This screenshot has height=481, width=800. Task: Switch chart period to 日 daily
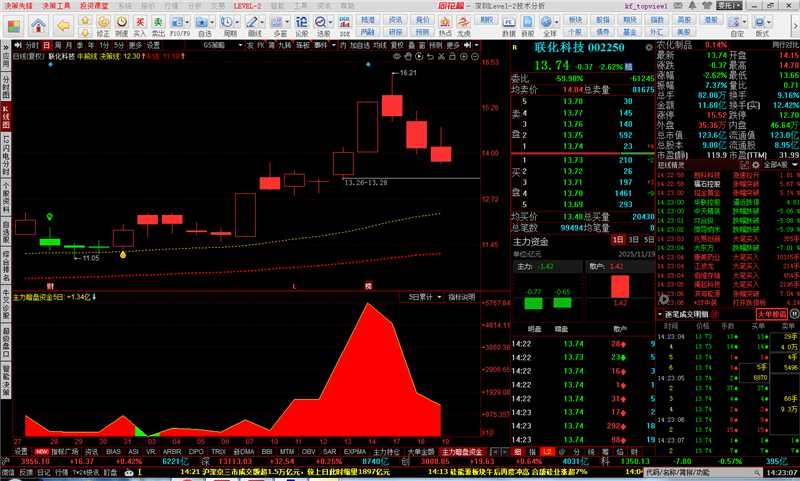(x=46, y=45)
